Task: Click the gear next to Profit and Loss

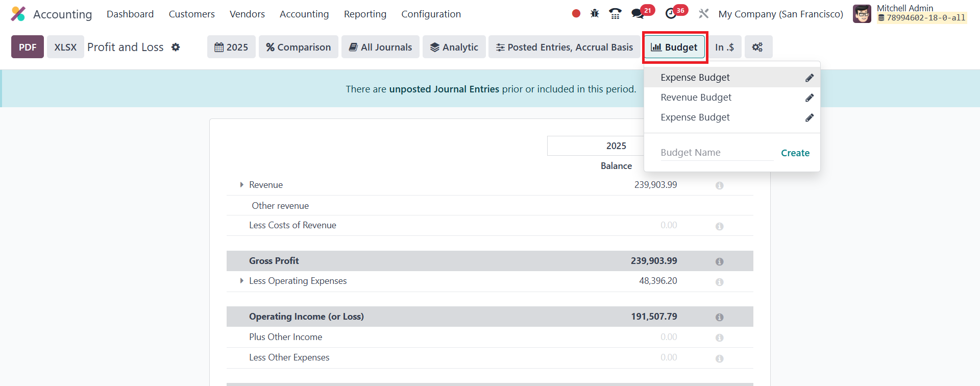Action: tap(176, 47)
